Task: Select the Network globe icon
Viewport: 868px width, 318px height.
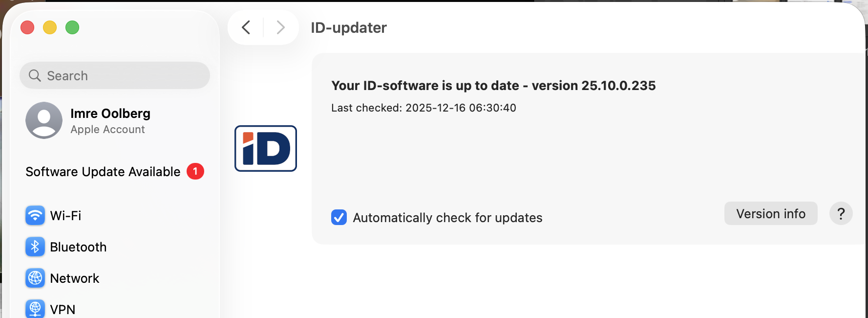Action: pos(35,278)
